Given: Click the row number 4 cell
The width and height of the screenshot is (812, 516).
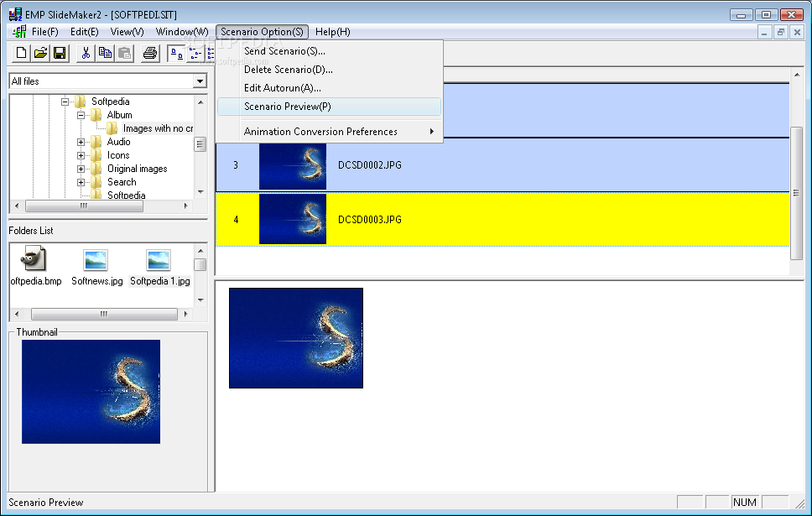Looking at the screenshot, I should (x=237, y=220).
